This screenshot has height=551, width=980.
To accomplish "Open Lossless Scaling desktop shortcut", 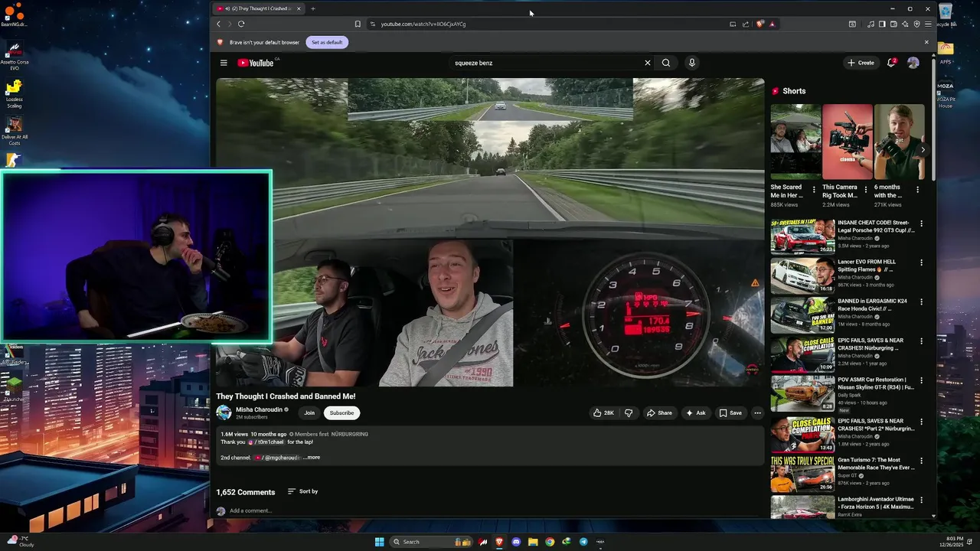I will coord(14,94).
